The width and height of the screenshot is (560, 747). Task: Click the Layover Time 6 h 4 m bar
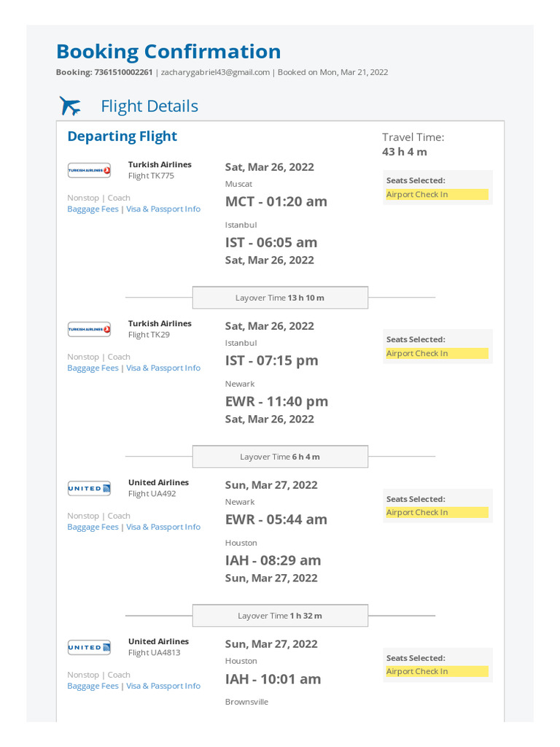coord(280,457)
